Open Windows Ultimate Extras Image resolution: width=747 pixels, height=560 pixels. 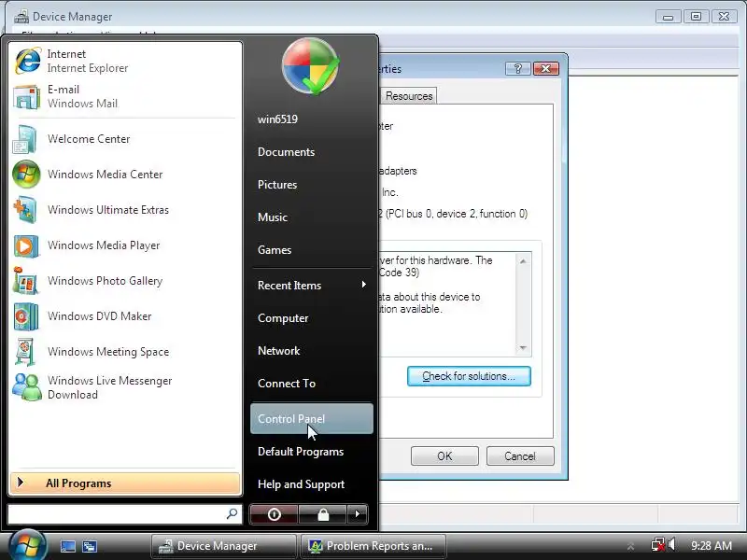coord(125,210)
